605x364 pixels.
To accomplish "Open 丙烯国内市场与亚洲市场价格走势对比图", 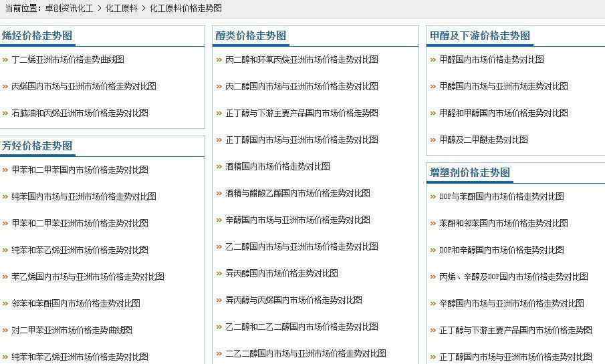I will click(84, 86).
